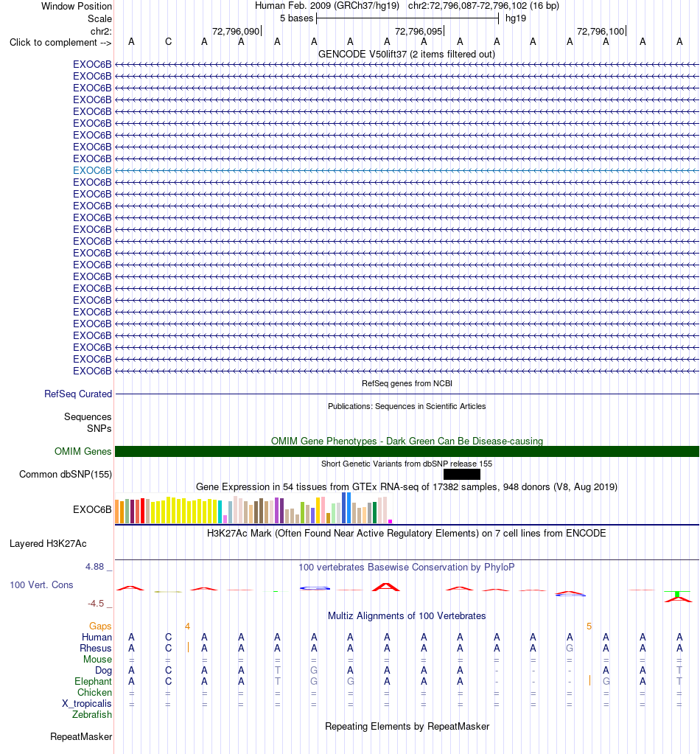
Task: Select the Window Position label
Action: tap(77, 6)
